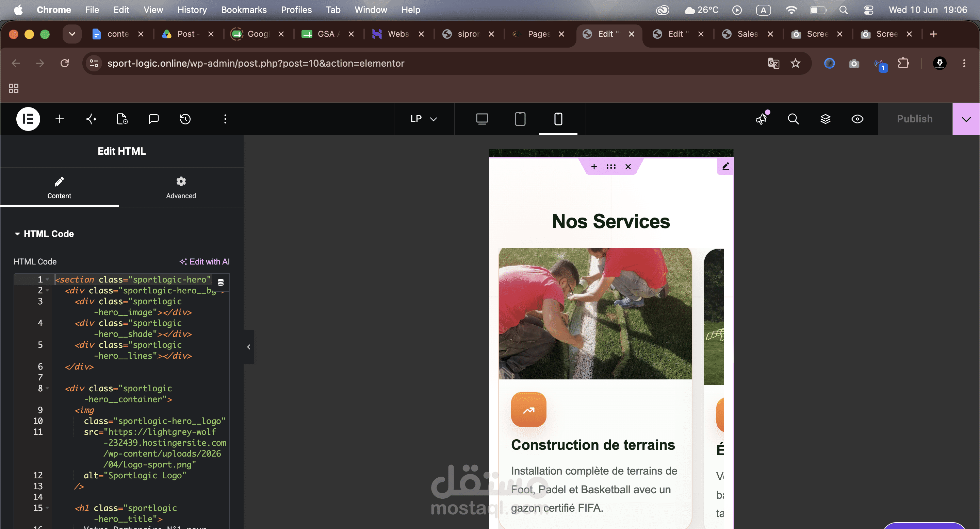Open macOS Spotlight search
This screenshot has width=980, height=529.
[844, 10]
